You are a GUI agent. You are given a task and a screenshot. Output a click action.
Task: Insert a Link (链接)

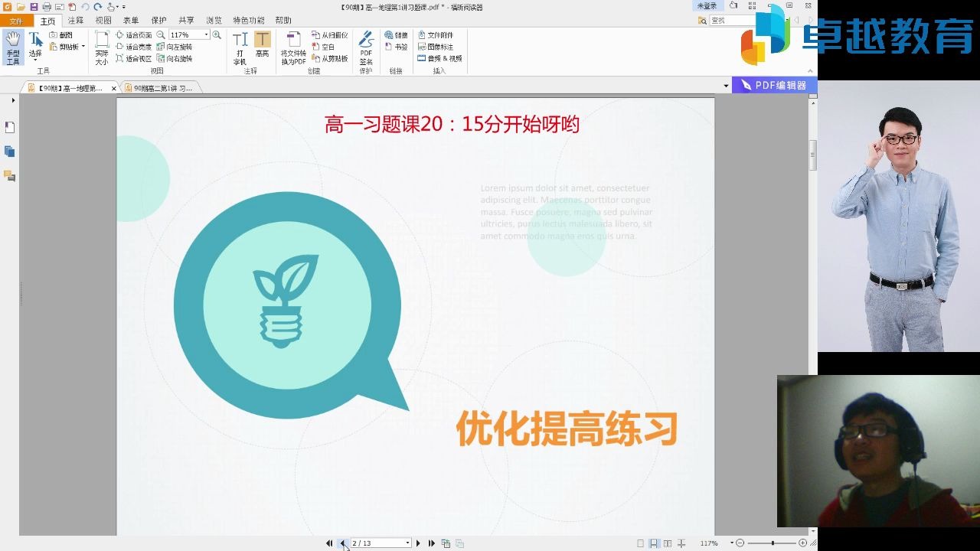click(396, 35)
